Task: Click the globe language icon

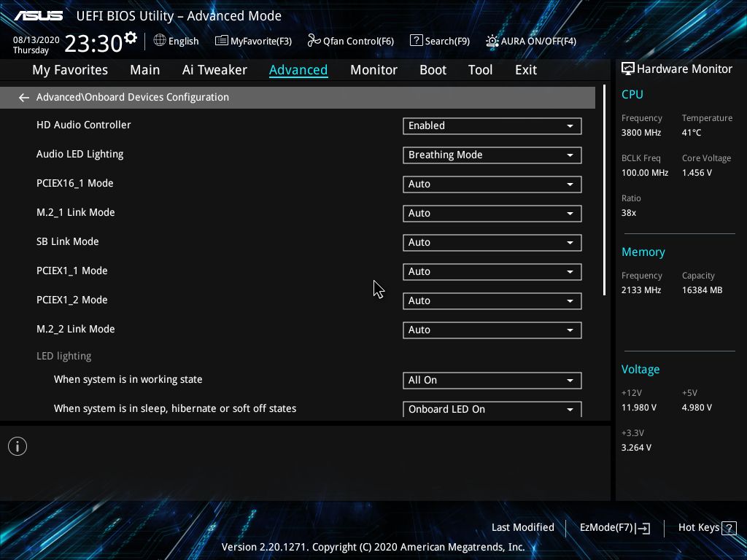Action: click(160, 41)
